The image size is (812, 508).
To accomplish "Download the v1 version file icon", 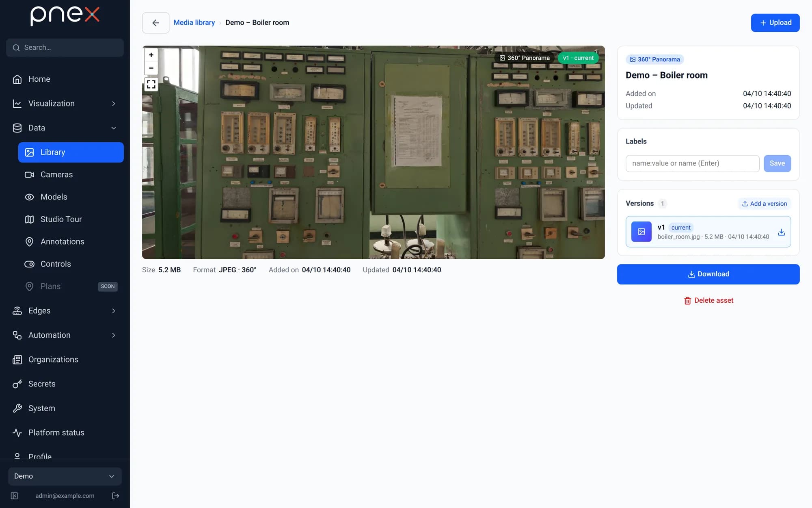I will (x=781, y=232).
